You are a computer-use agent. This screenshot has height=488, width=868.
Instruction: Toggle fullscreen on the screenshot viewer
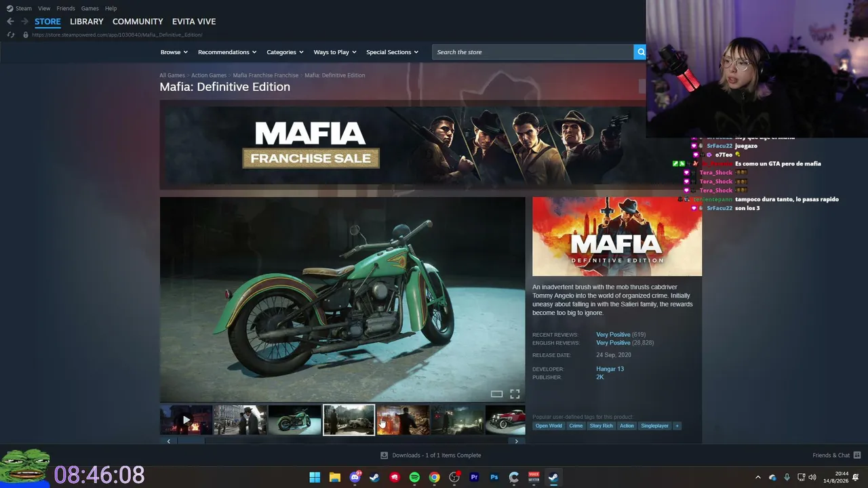(515, 394)
